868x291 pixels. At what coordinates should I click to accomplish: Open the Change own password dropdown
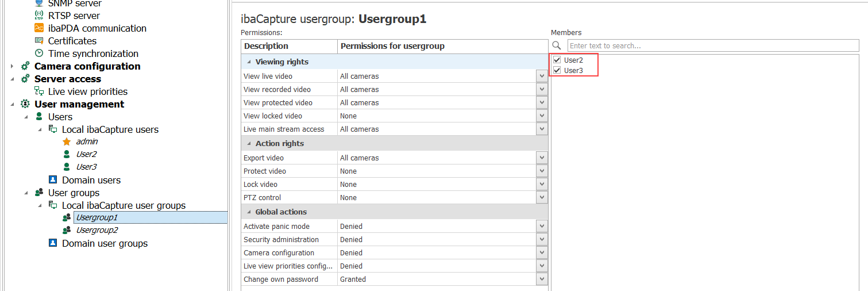(542, 279)
